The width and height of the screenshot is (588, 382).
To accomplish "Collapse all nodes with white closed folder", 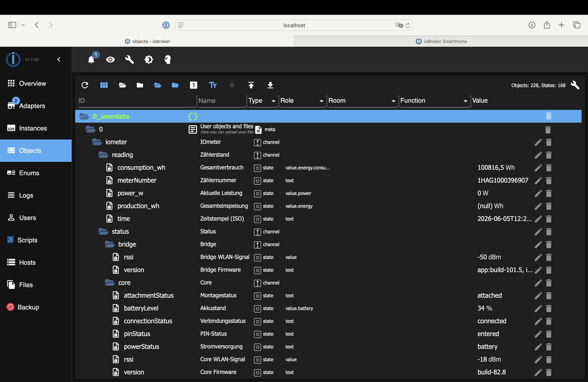I will click(x=140, y=85).
